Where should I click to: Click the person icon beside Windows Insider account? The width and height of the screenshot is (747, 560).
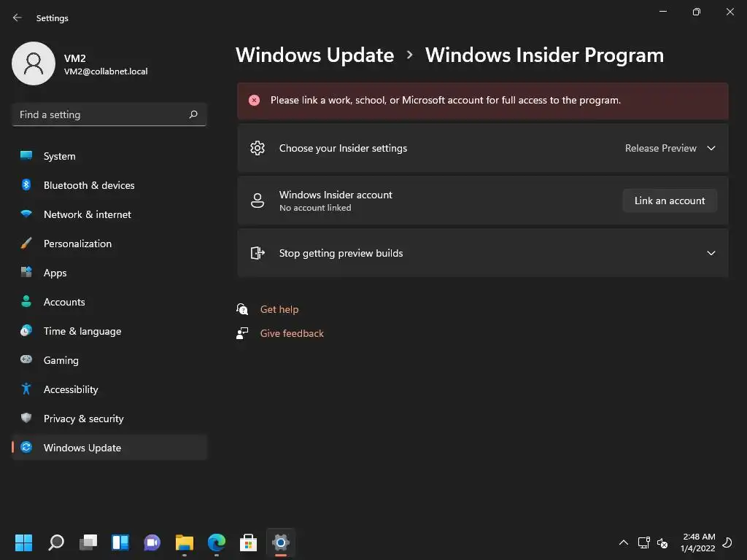click(258, 201)
